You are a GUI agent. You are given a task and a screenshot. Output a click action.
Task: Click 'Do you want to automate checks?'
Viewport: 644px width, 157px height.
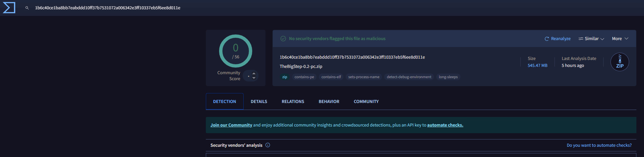pos(599,145)
